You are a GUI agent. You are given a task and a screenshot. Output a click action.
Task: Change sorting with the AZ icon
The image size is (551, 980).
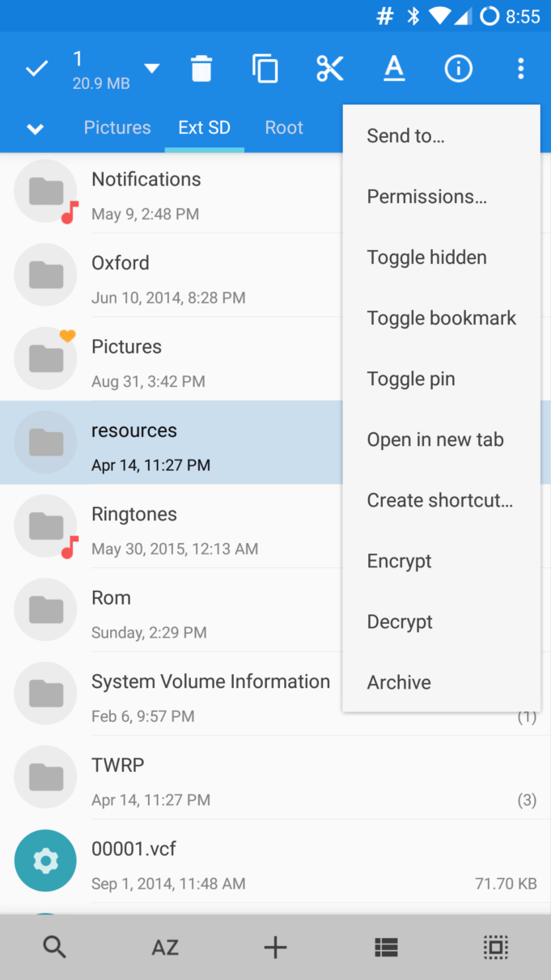(165, 947)
